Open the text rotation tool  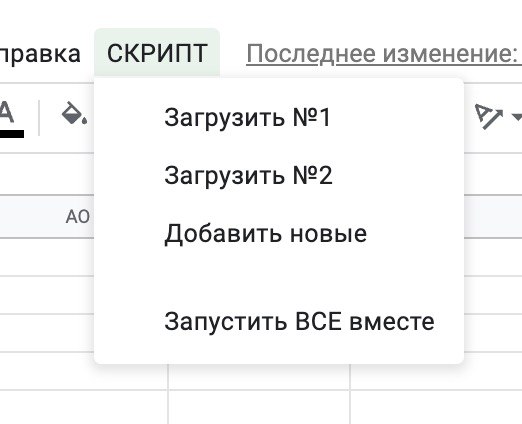click(489, 116)
